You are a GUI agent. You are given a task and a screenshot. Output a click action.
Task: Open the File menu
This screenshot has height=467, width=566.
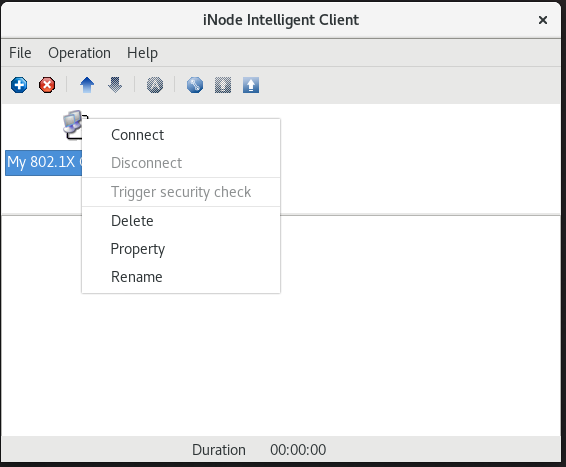point(20,53)
